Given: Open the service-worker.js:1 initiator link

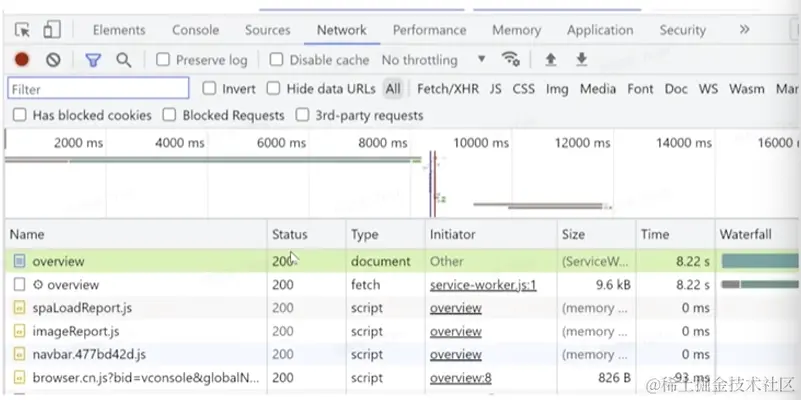Looking at the screenshot, I should (x=483, y=285).
